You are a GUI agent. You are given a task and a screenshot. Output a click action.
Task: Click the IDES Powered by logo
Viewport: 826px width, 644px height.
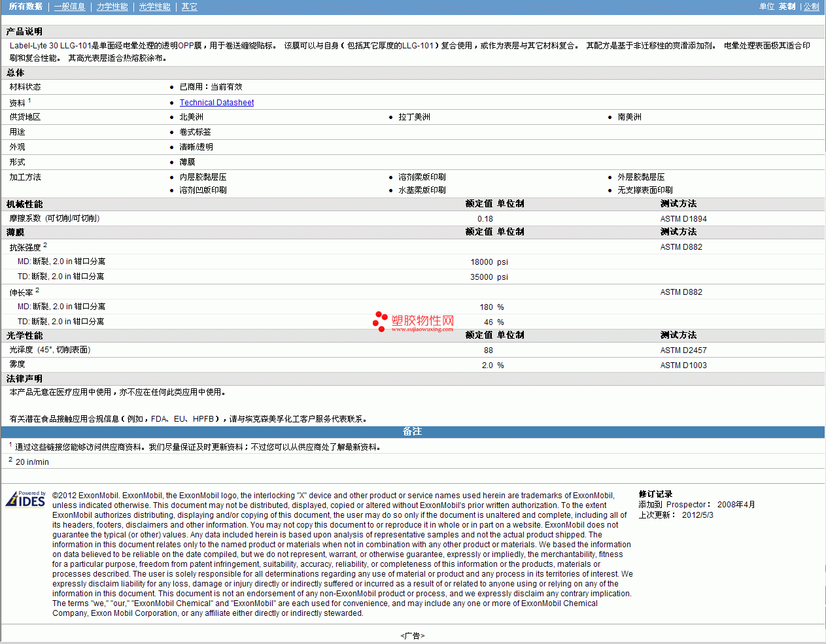point(26,499)
